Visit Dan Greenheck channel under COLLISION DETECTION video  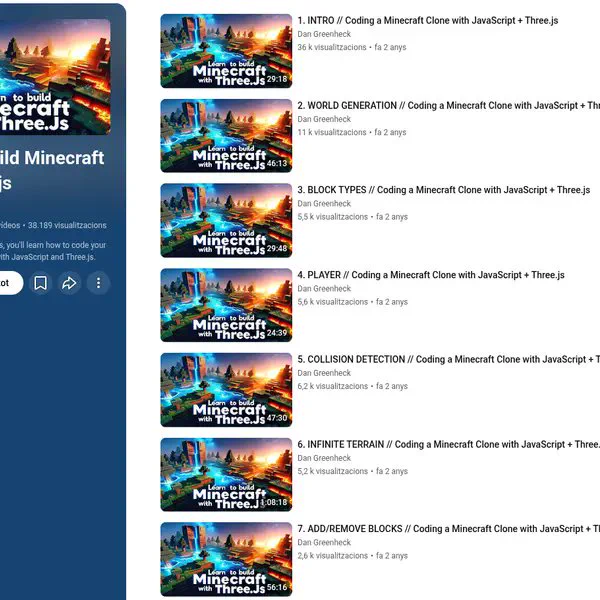(x=324, y=373)
